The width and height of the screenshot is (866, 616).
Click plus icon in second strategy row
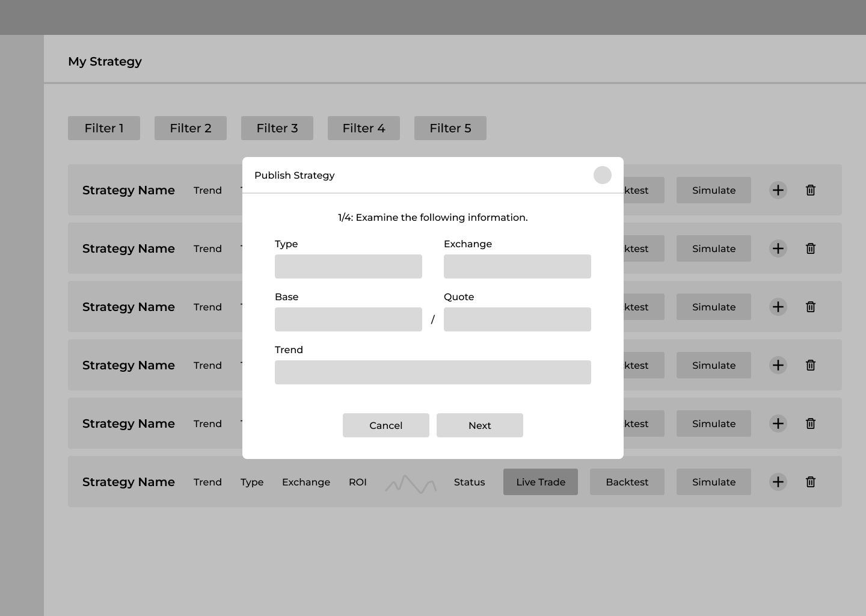(778, 248)
